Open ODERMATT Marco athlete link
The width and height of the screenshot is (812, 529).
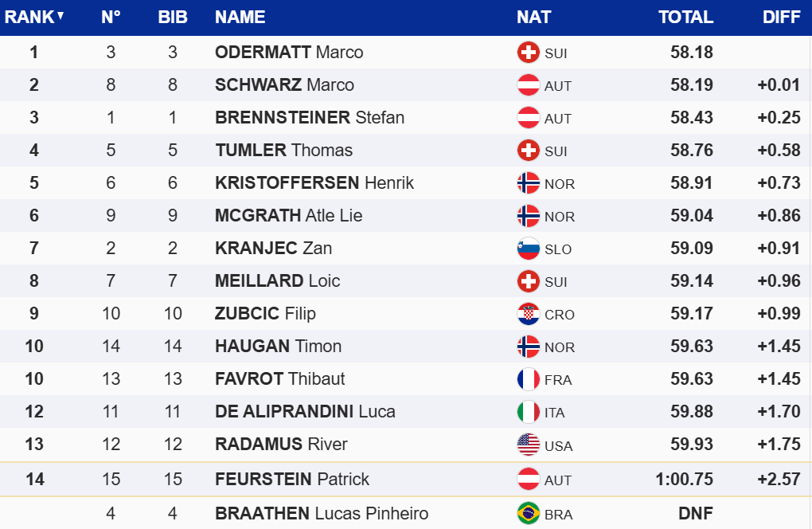(289, 53)
